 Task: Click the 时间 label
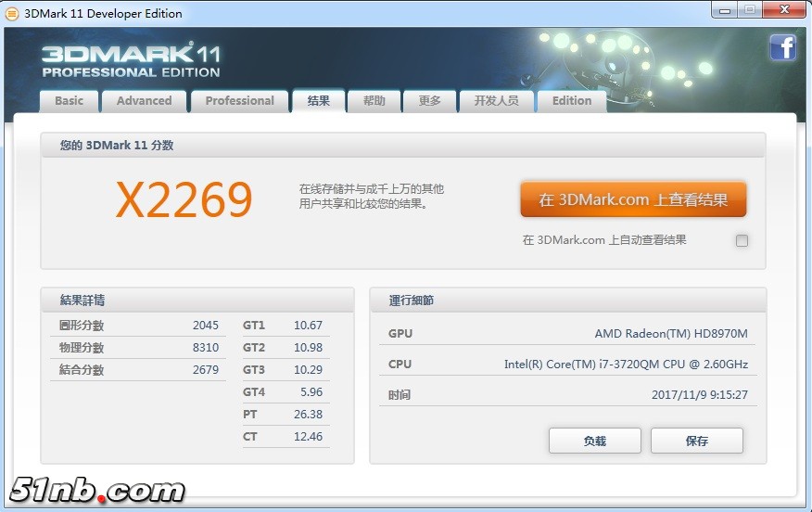click(400, 395)
